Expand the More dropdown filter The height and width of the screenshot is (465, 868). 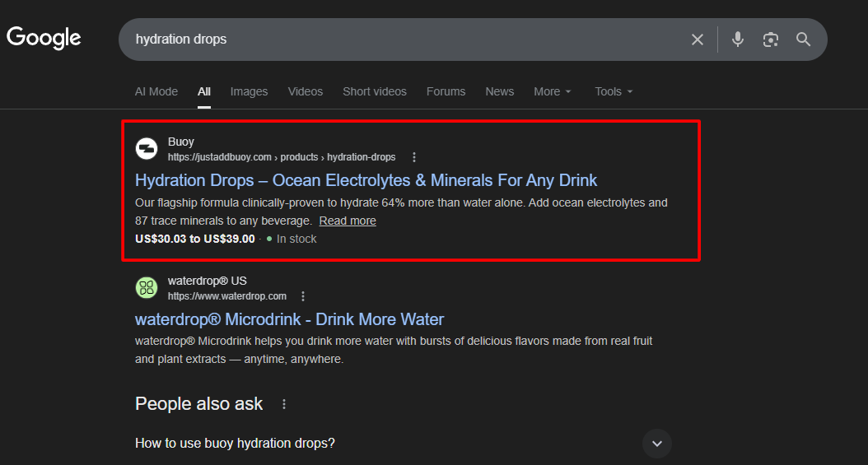[552, 91]
